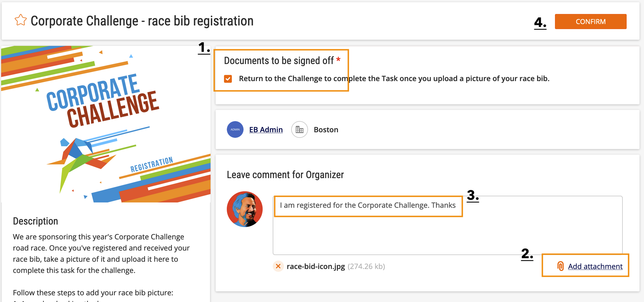Click the Description heading in left panel

[36, 221]
